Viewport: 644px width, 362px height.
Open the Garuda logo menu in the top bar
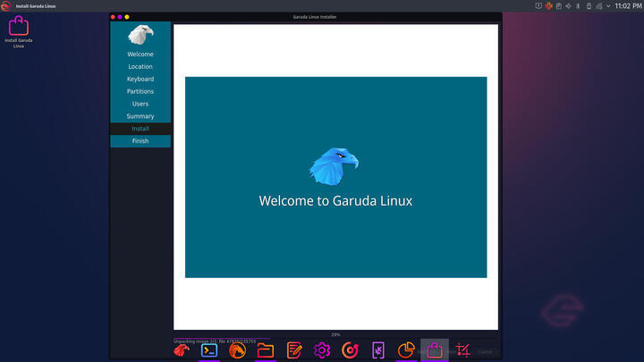pos(5,5)
